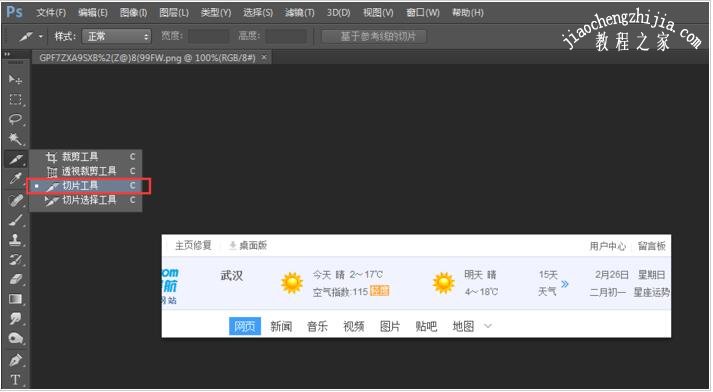
Task: Select the Healing Brush tool
Action: pyautogui.click(x=15, y=200)
